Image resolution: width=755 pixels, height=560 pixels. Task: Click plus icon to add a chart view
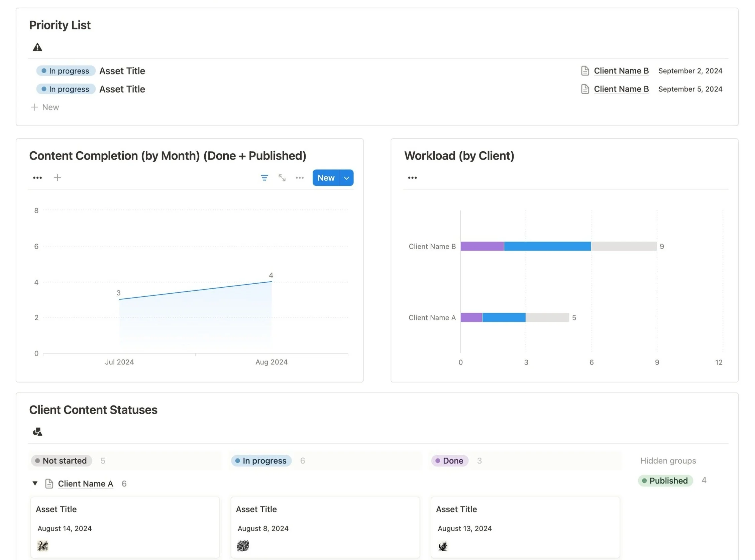pyautogui.click(x=57, y=177)
